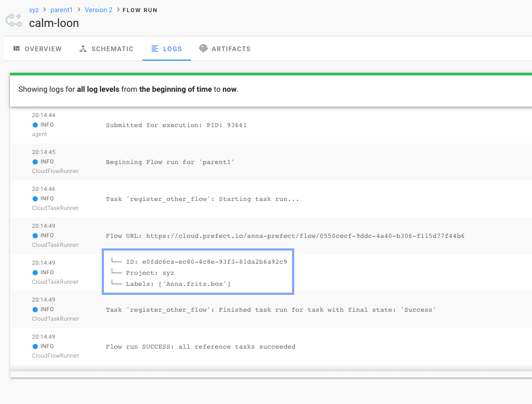Navigate to parent1 breadcrumb
The height and width of the screenshot is (404, 532).
(61, 9)
